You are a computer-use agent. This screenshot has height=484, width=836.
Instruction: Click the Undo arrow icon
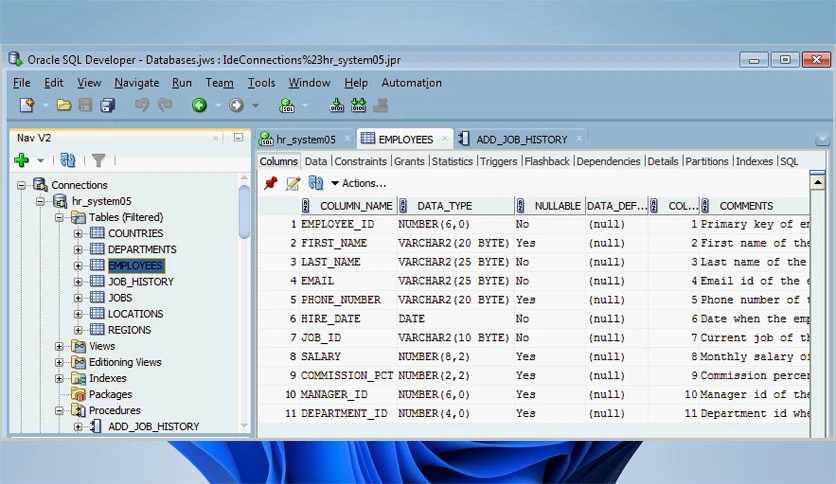coord(141,104)
